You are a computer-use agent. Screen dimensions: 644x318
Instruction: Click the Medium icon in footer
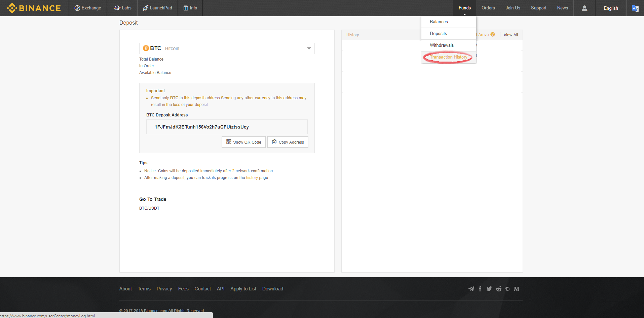[517, 289]
